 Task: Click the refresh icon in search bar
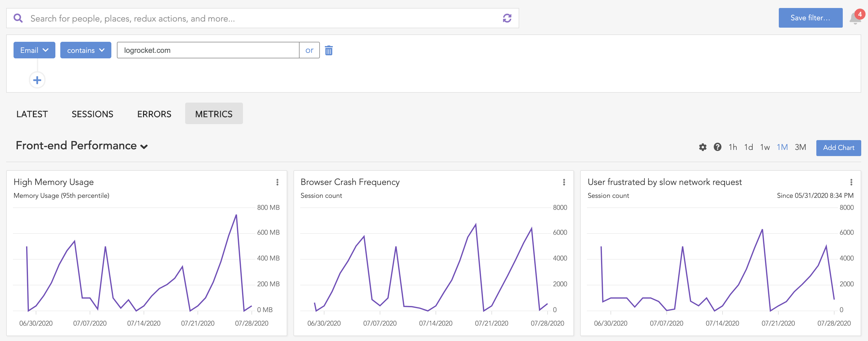[507, 18]
